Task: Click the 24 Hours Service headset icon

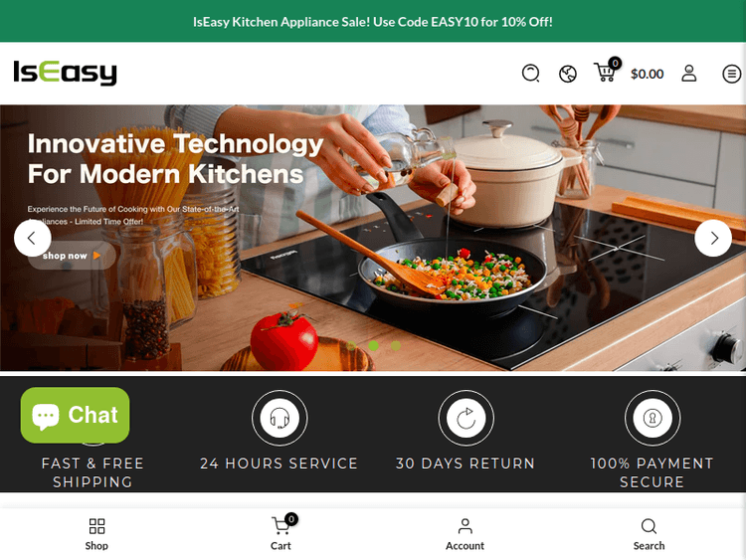Action: [x=280, y=418]
